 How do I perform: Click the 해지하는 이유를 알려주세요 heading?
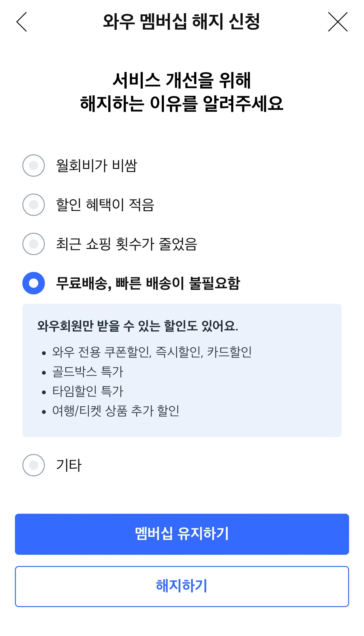click(182, 104)
